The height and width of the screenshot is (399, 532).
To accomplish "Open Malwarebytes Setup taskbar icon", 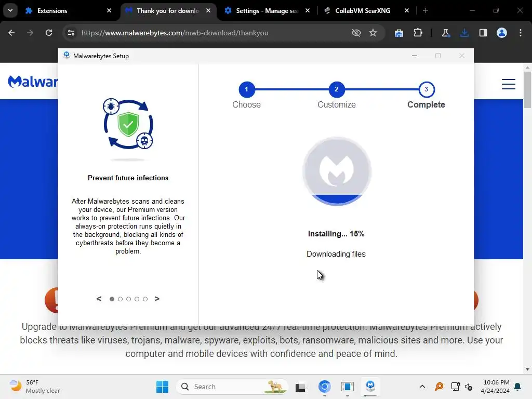I will click(x=370, y=386).
